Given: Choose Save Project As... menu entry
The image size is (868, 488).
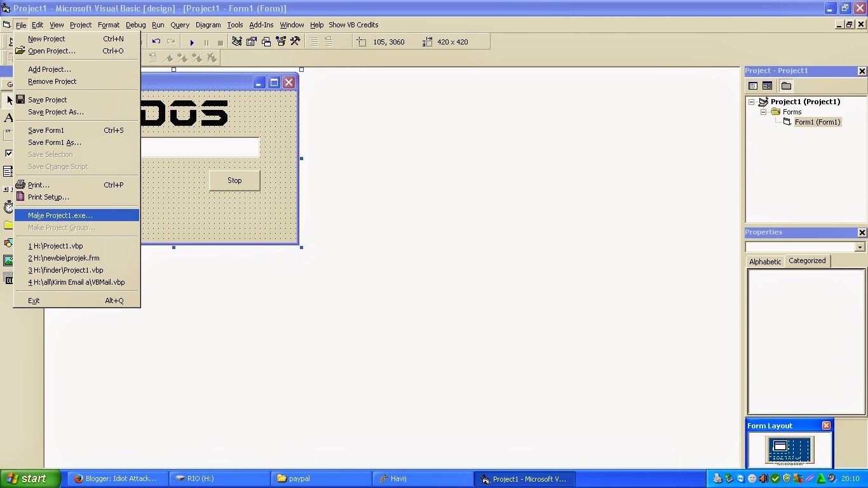Looking at the screenshot, I should tap(76, 112).
